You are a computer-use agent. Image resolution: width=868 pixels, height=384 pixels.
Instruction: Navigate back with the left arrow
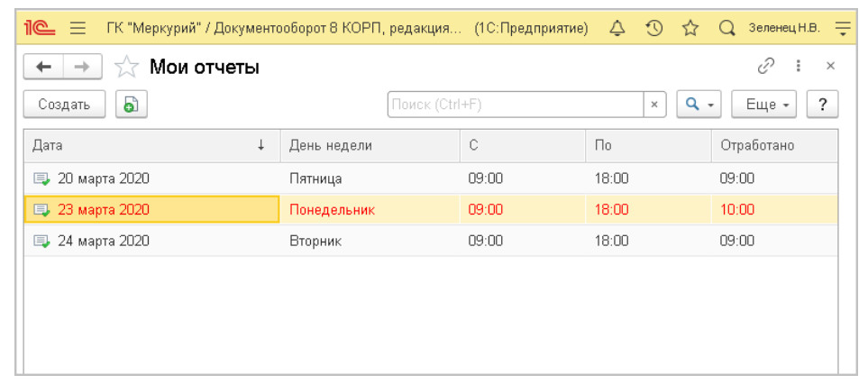[x=42, y=66]
